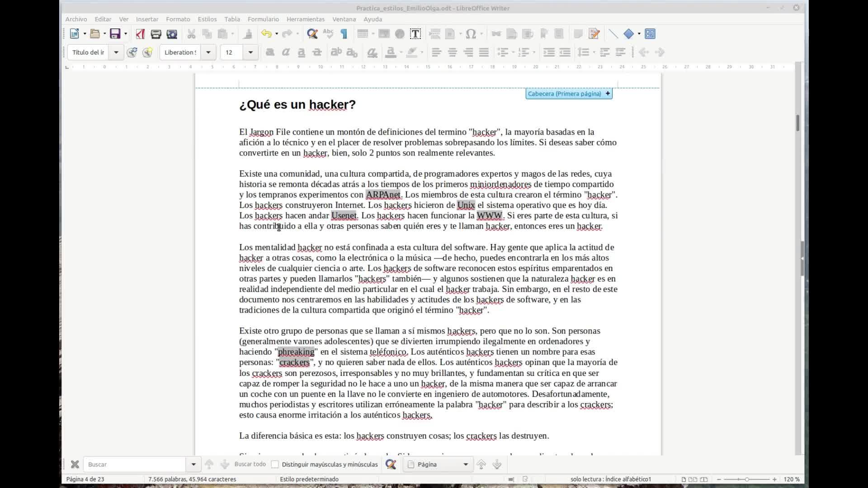Insert a text box
This screenshot has width=868, height=488.
click(415, 34)
